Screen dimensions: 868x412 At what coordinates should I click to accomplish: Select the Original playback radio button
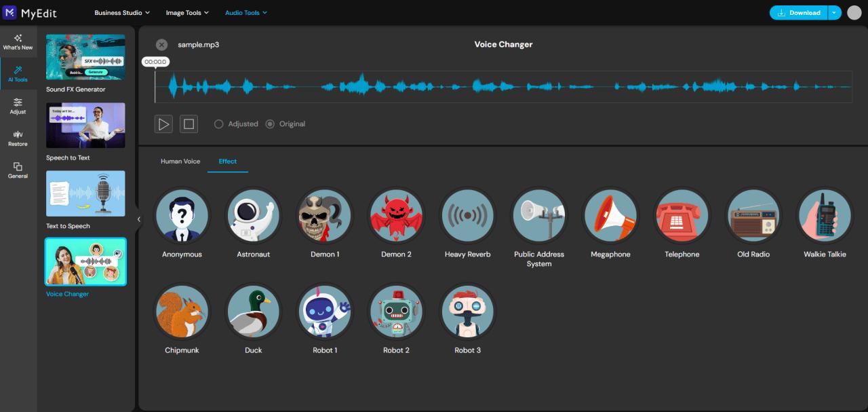click(x=271, y=124)
